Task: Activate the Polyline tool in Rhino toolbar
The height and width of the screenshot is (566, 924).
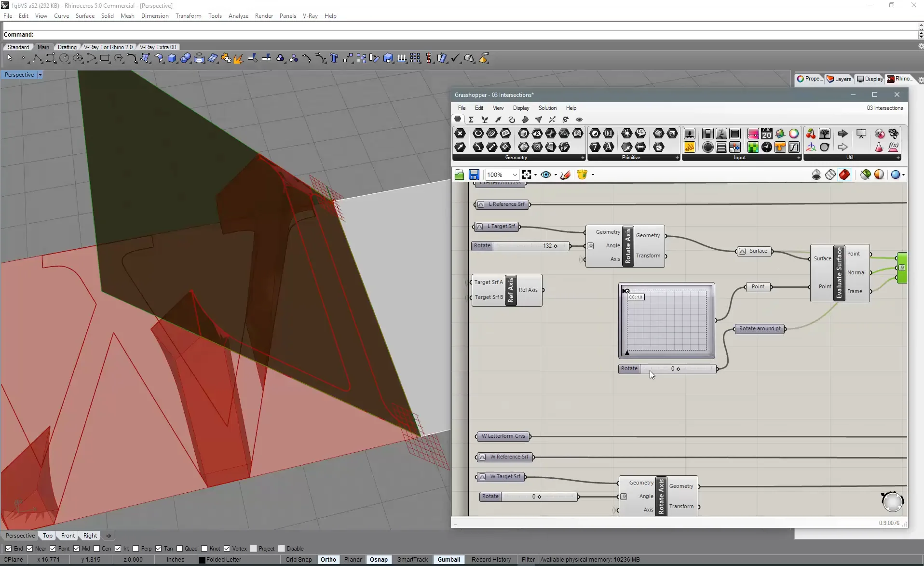Action: tap(38, 58)
